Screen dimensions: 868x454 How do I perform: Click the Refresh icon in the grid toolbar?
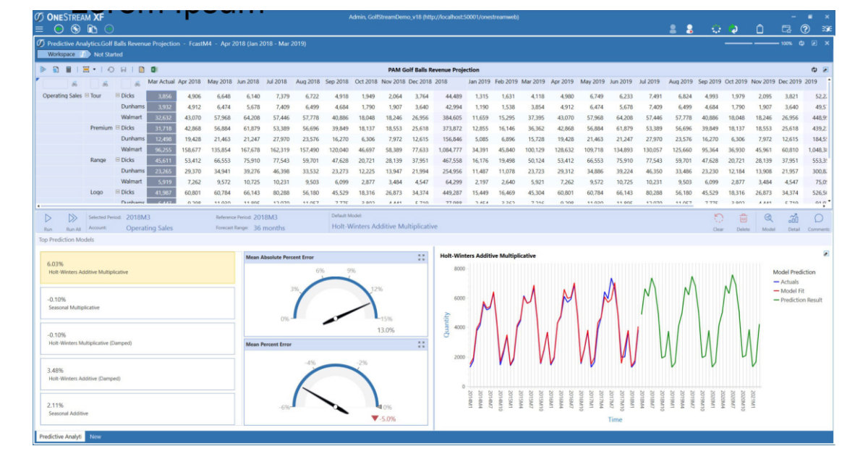click(x=111, y=69)
